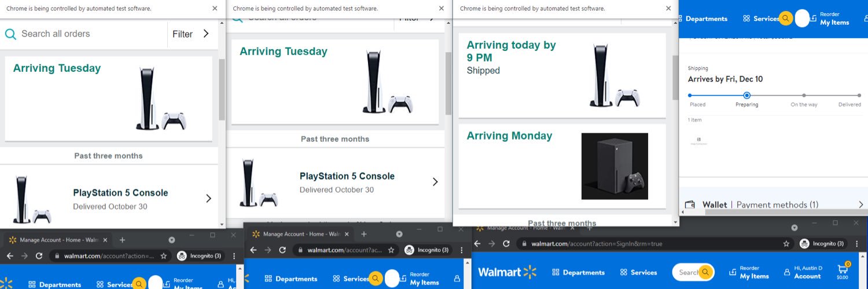Reload the page in the bottom-left Chrome window
868x289 pixels.
click(x=39, y=255)
